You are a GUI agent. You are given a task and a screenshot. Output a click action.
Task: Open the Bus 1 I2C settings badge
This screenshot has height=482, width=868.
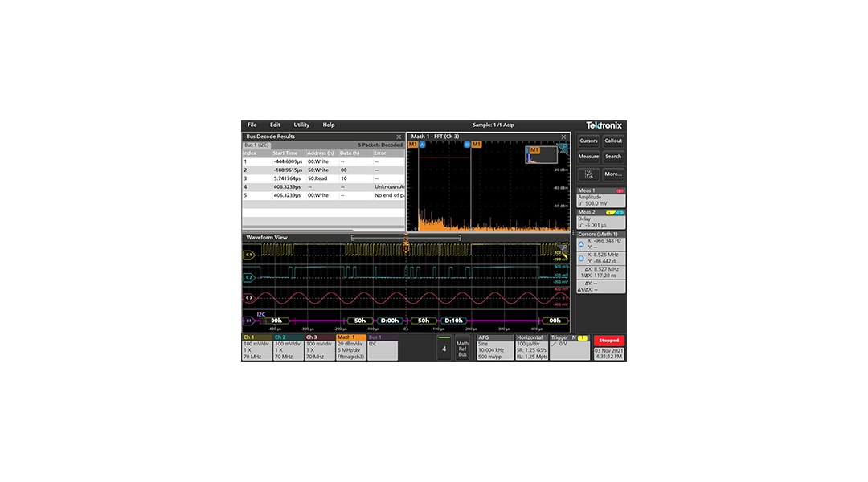(383, 348)
